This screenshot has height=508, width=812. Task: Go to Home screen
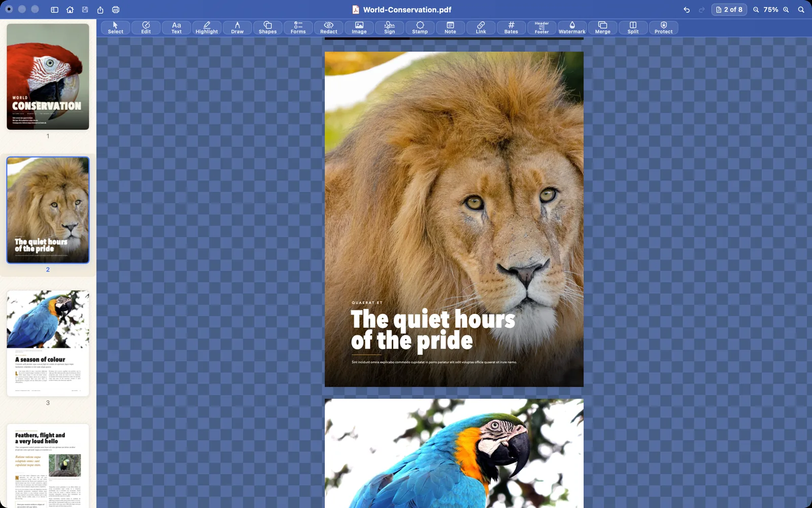point(70,10)
